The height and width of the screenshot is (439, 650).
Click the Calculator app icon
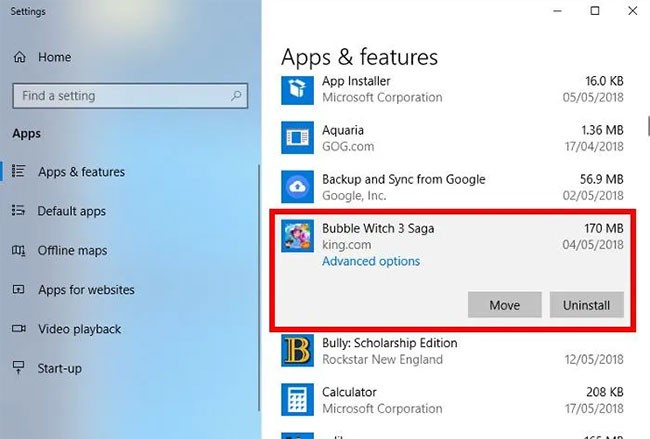pyautogui.click(x=297, y=400)
